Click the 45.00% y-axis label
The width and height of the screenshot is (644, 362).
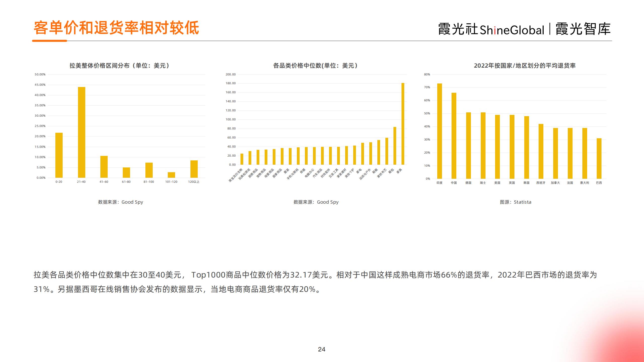tap(40, 85)
